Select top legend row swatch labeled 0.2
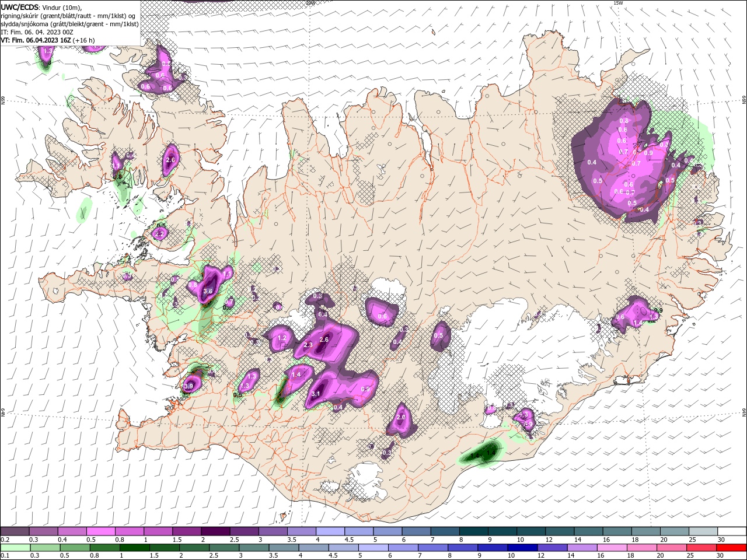This screenshot has width=747, height=560. pos(15,531)
